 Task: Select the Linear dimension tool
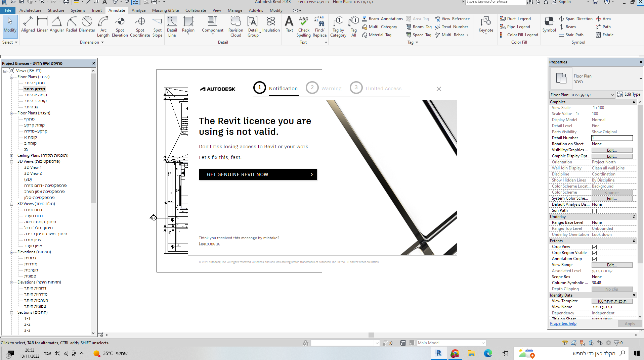tap(42, 25)
